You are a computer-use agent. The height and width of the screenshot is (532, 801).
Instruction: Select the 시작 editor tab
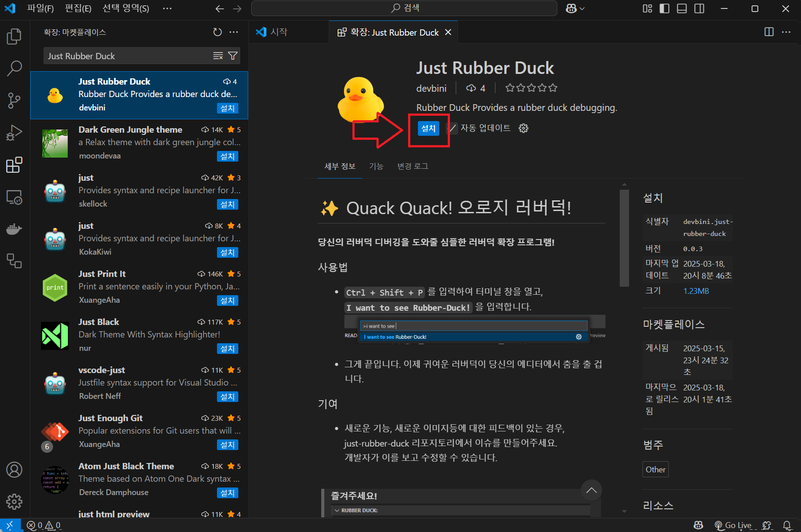coord(289,32)
